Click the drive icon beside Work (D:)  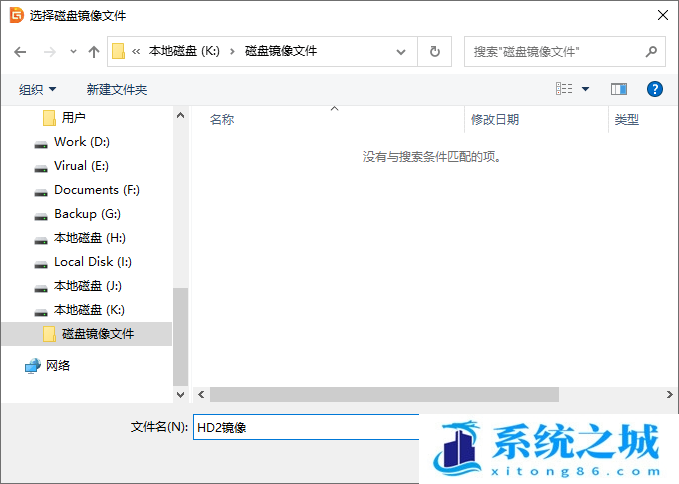pyautogui.click(x=41, y=145)
